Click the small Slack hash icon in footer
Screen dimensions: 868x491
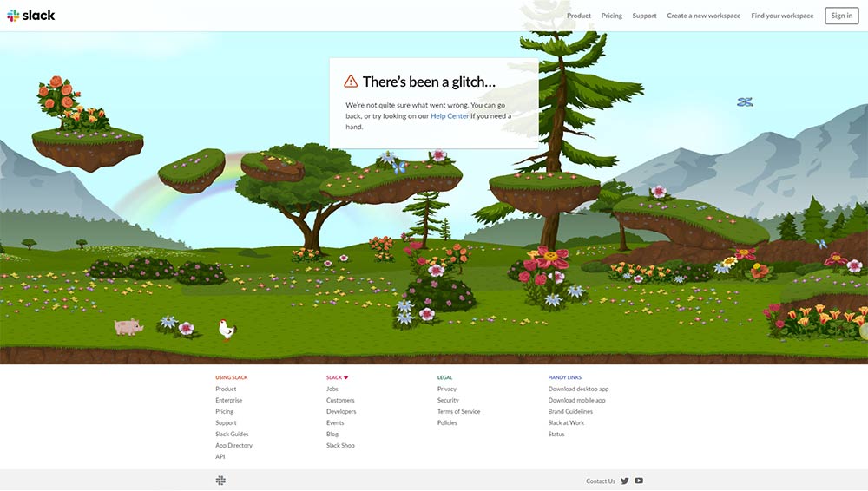click(220, 481)
